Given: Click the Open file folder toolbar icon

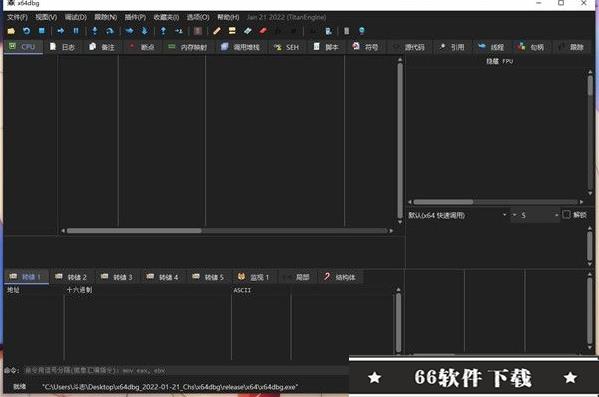Looking at the screenshot, I should (11, 31).
